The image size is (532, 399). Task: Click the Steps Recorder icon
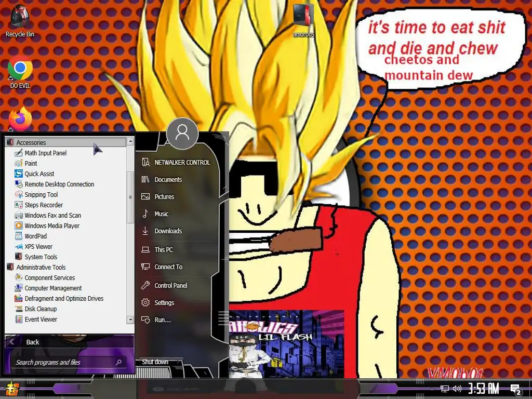(19, 205)
